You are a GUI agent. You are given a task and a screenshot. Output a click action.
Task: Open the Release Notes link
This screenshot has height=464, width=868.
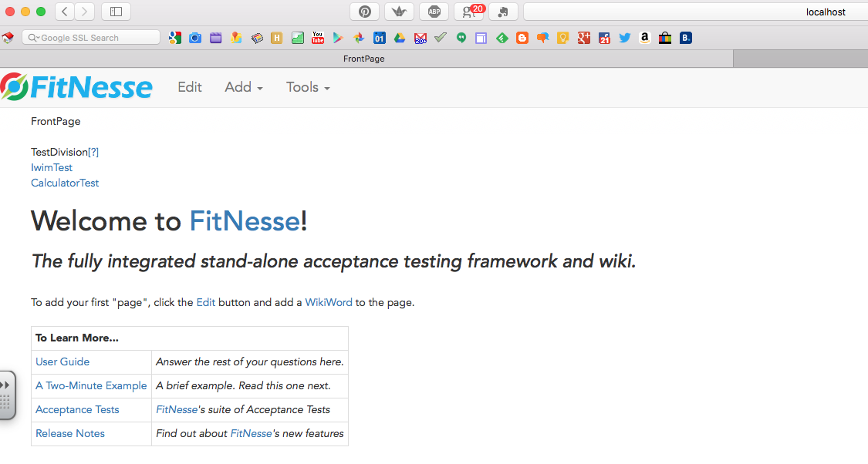(x=70, y=434)
